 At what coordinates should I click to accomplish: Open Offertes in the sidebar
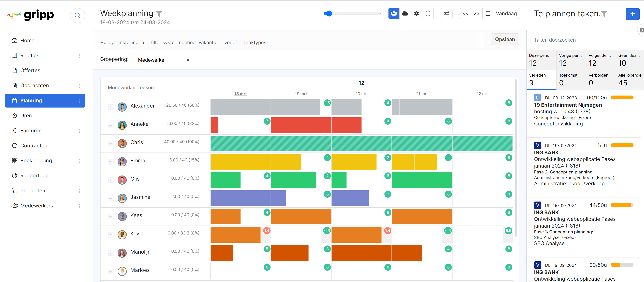[45, 70]
